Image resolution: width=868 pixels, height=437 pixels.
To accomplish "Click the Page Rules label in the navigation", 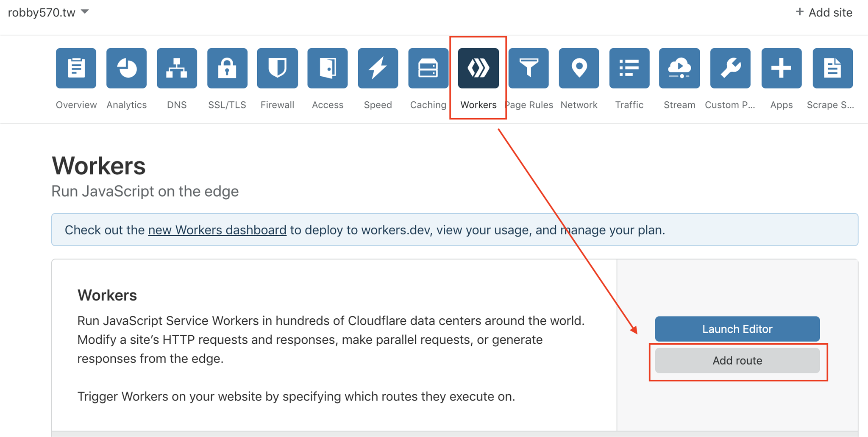I will (x=529, y=105).
